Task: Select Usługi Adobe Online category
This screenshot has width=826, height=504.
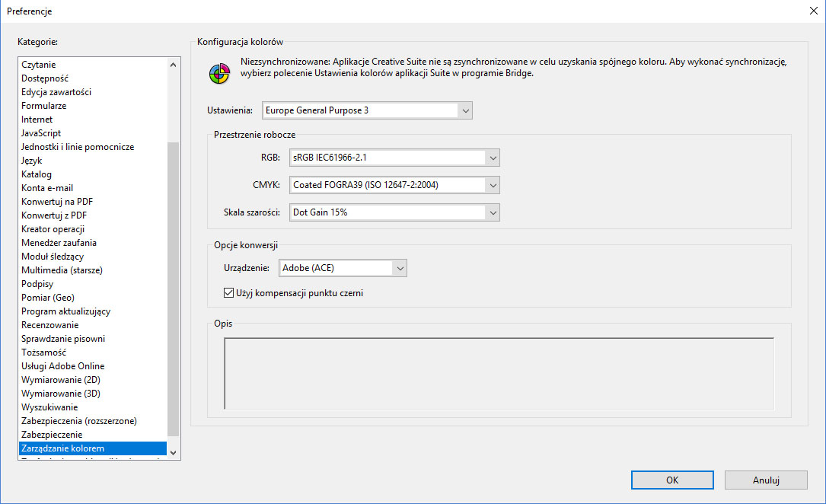Action: click(93, 365)
